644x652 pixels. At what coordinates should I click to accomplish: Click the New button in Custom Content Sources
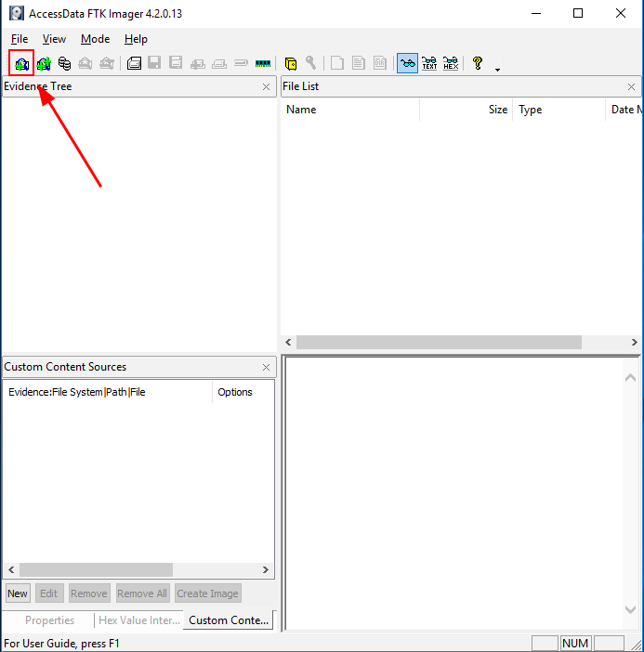point(18,593)
